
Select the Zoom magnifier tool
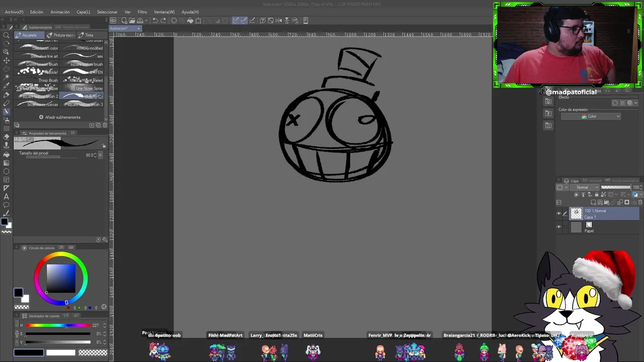[x=7, y=35]
